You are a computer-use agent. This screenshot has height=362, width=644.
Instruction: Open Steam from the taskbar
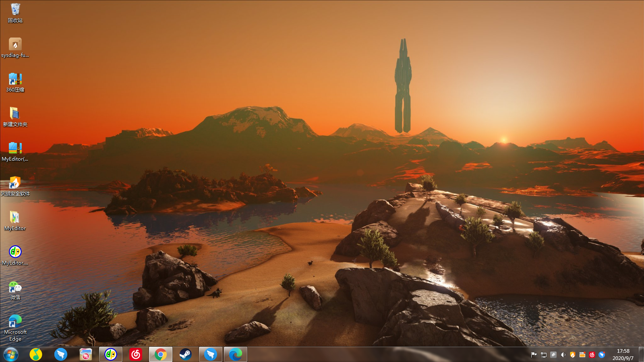186,354
